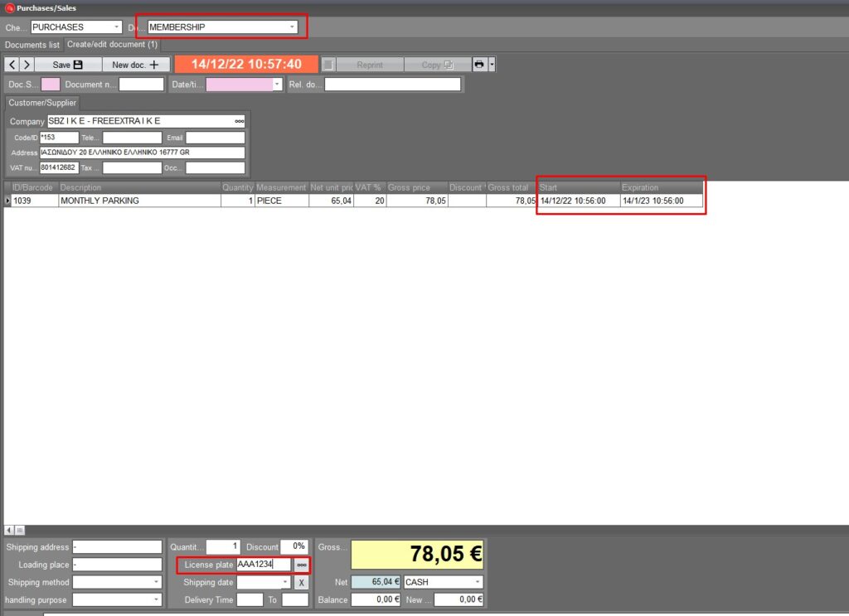
Task: Click inside the Document number input field
Action: coord(140,84)
